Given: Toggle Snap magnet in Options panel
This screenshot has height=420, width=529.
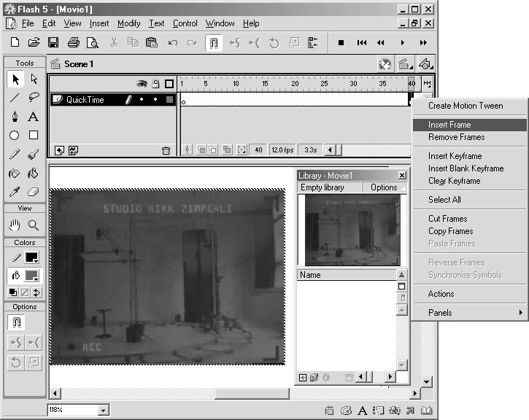Looking at the screenshot, I should (x=17, y=322).
